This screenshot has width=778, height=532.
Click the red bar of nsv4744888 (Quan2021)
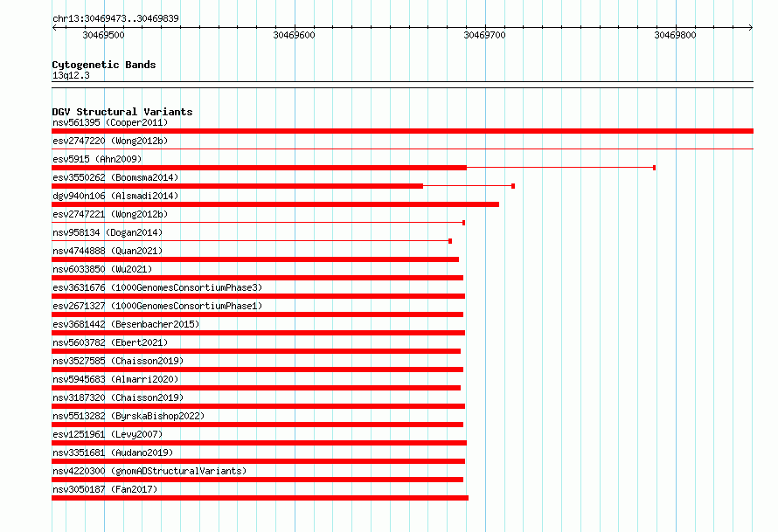255,259
